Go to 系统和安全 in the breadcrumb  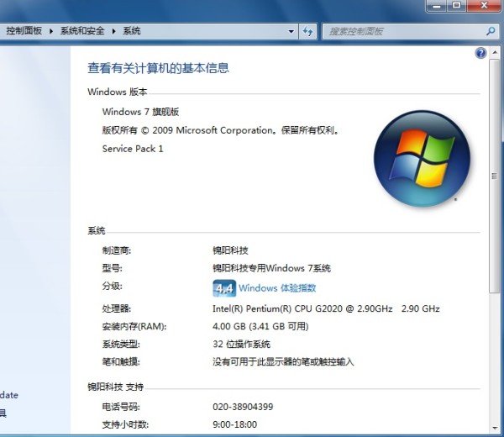(x=82, y=31)
